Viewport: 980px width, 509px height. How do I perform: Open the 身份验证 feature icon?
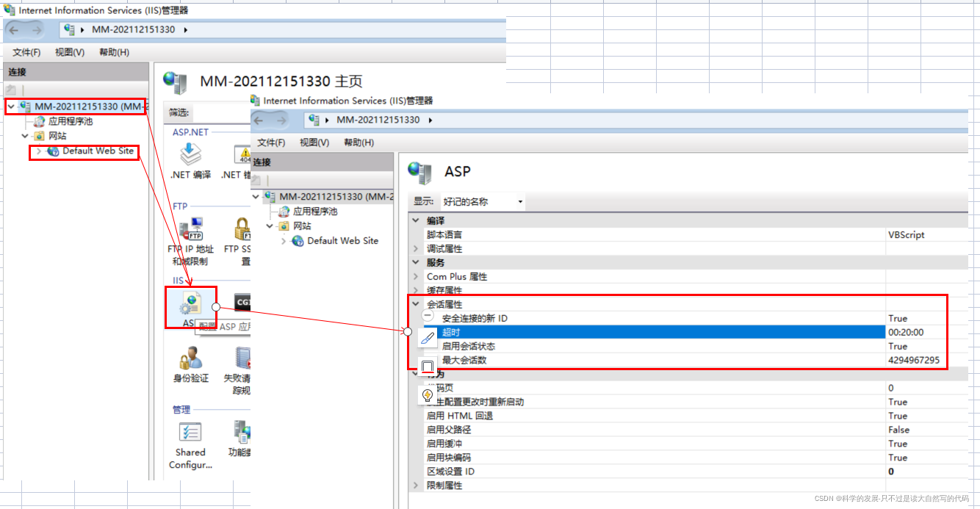tap(190, 360)
